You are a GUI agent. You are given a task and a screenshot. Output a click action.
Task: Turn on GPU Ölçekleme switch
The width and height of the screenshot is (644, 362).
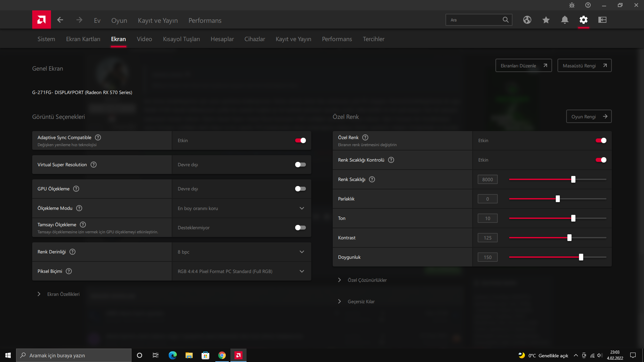pos(300,189)
